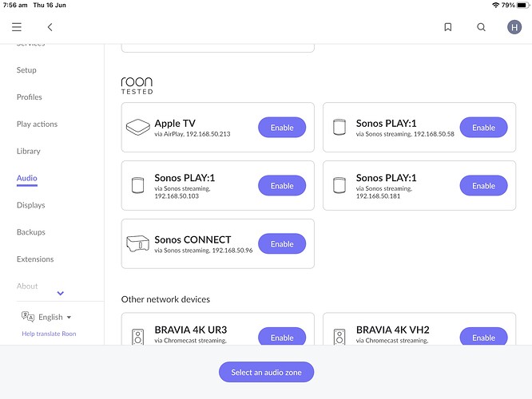Open the Extensions settings section
The image size is (532, 399).
click(x=35, y=259)
